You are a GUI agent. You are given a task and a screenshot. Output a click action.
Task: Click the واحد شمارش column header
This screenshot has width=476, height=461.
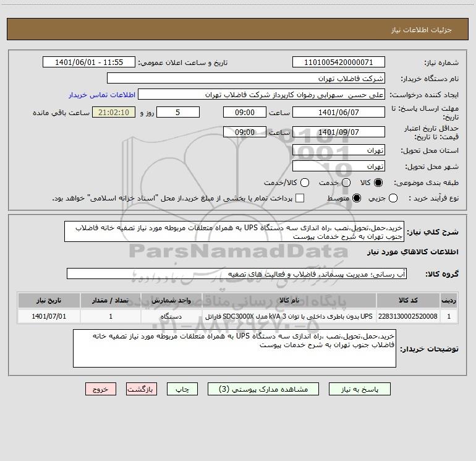(x=171, y=300)
